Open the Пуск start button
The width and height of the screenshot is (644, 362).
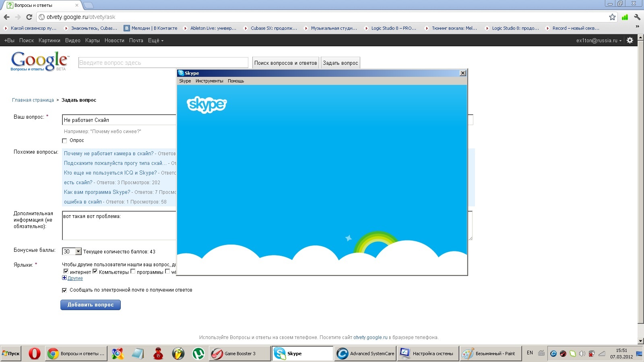click(x=11, y=354)
